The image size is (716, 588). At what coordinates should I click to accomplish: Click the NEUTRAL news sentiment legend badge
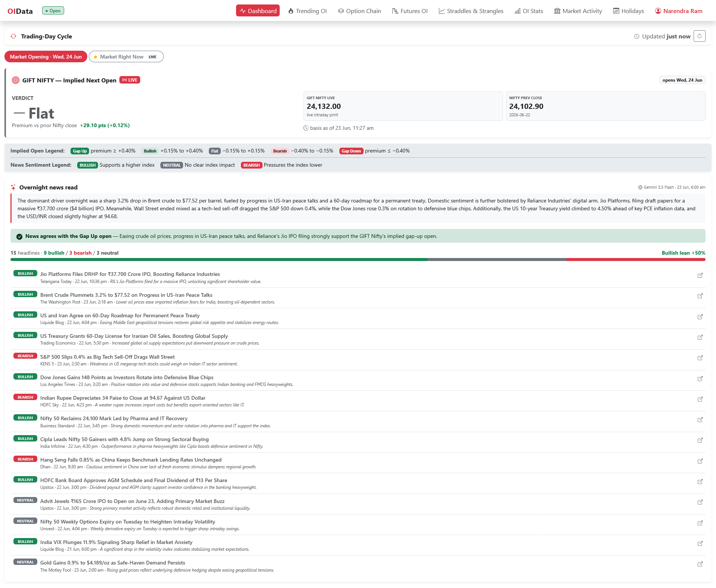point(172,165)
